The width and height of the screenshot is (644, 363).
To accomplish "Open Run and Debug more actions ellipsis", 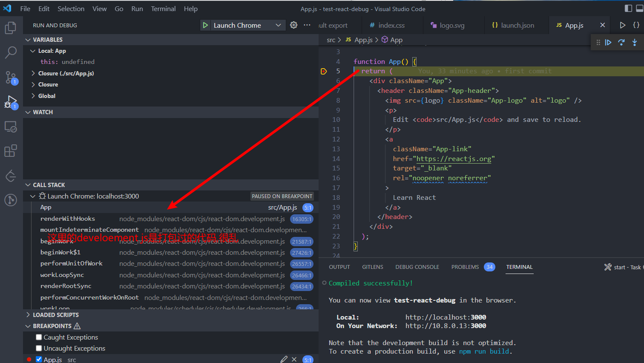I will click(307, 25).
